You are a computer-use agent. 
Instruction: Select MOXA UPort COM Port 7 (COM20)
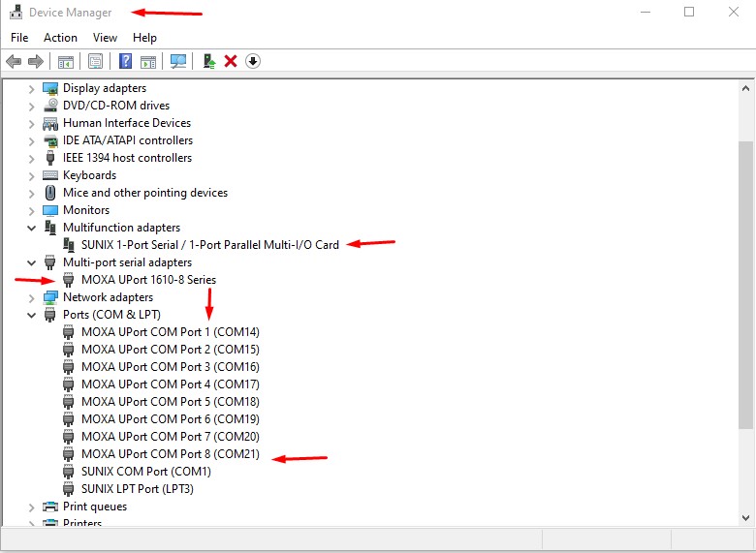pos(171,437)
